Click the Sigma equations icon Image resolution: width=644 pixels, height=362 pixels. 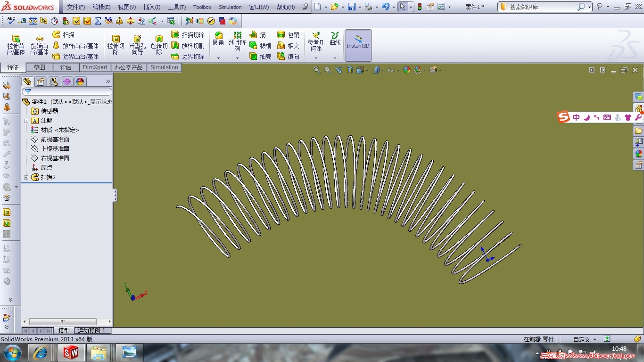click(x=98, y=21)
